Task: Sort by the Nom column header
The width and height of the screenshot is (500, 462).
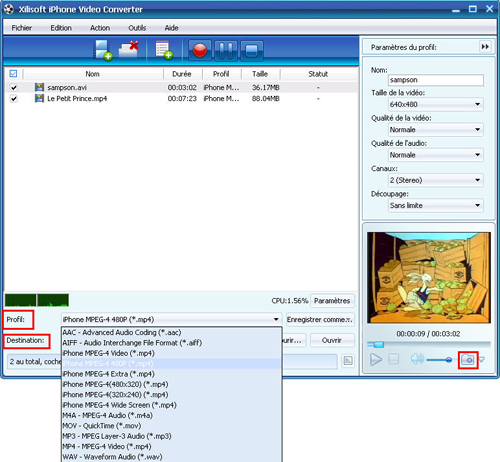Action: 93,74
